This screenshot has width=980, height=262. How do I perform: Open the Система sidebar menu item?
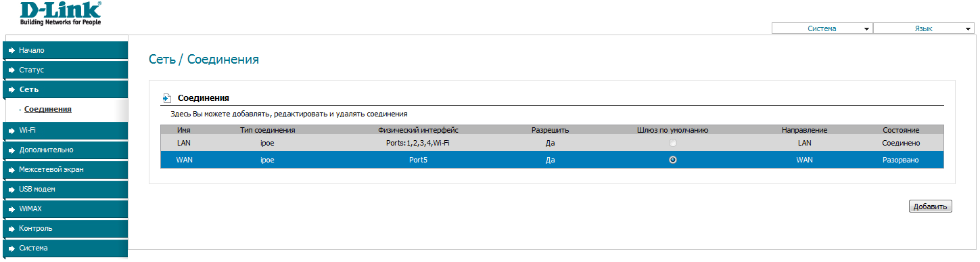pos(66,248)
